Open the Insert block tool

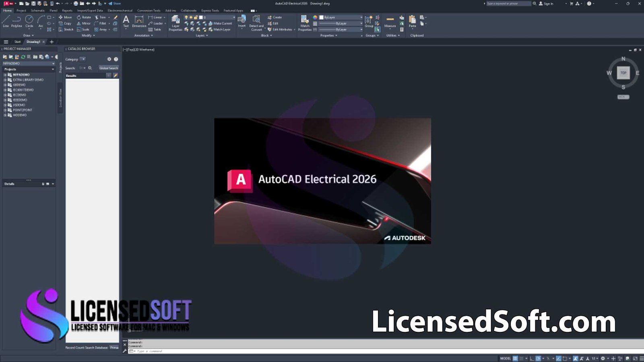click(242, 22)
